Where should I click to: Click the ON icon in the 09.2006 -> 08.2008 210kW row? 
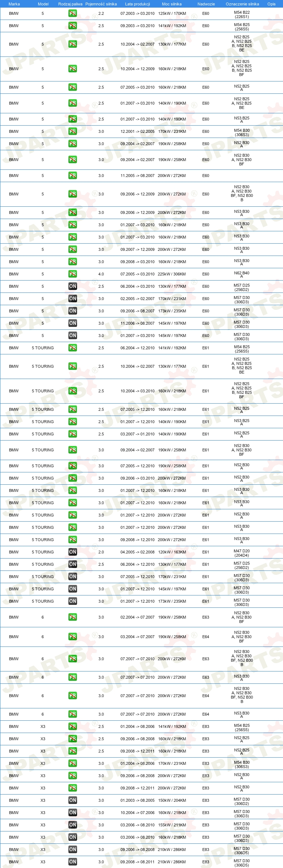click(x=73, y=850)
